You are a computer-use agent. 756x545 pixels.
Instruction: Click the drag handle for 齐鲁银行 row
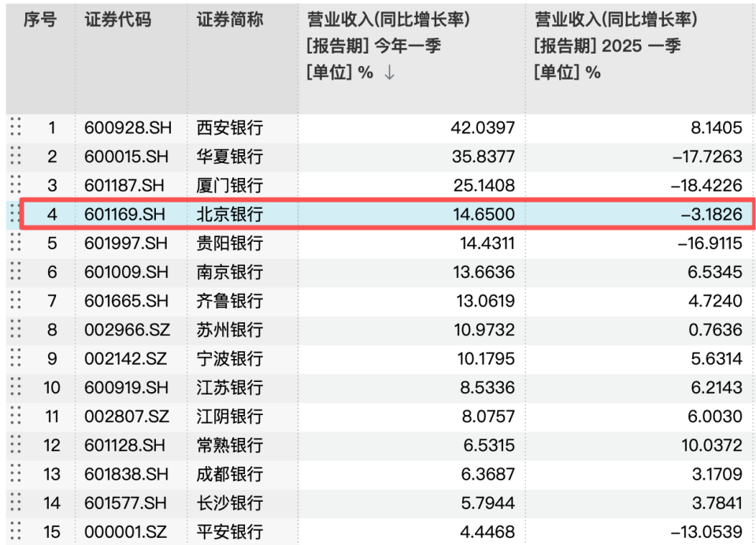(16, 301)
